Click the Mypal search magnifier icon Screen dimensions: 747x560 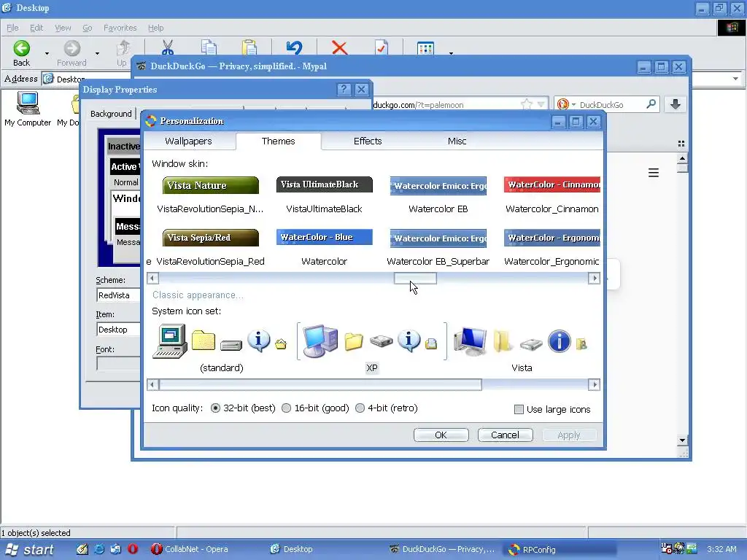coord(651,104)
